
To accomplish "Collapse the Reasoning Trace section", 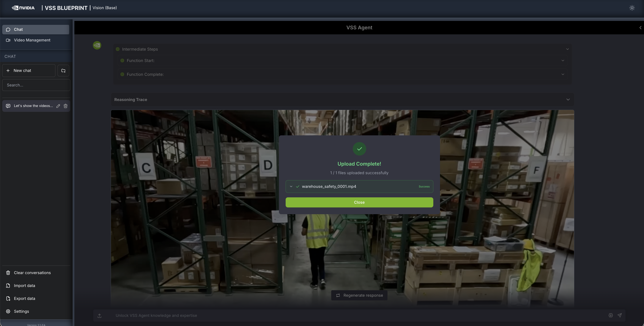I will pos(568,99).
